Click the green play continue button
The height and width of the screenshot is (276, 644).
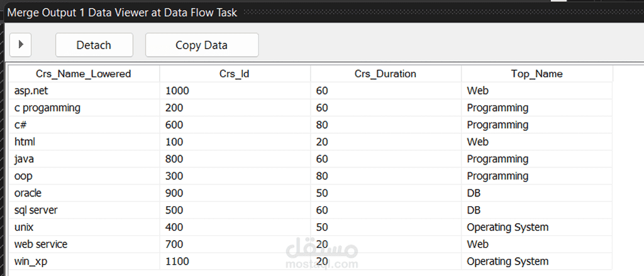tap(21, 45)
